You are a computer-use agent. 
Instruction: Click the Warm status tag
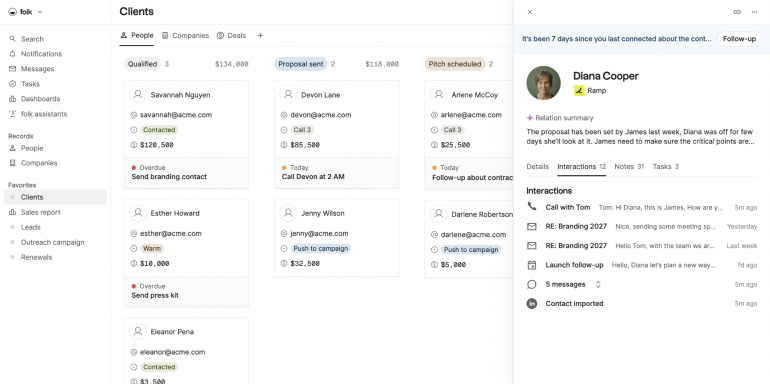(152, 248)
